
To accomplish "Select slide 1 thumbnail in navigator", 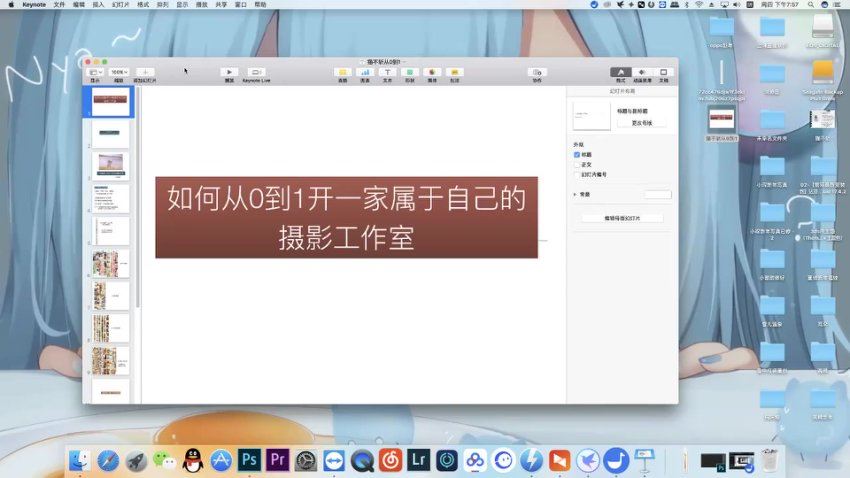I will coord(111,101).
